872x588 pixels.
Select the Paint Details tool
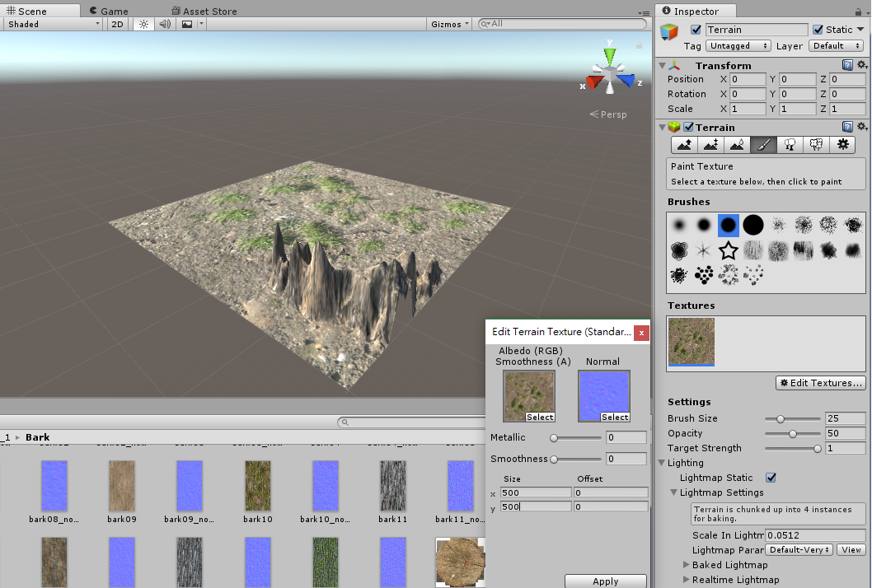point(816,145)
